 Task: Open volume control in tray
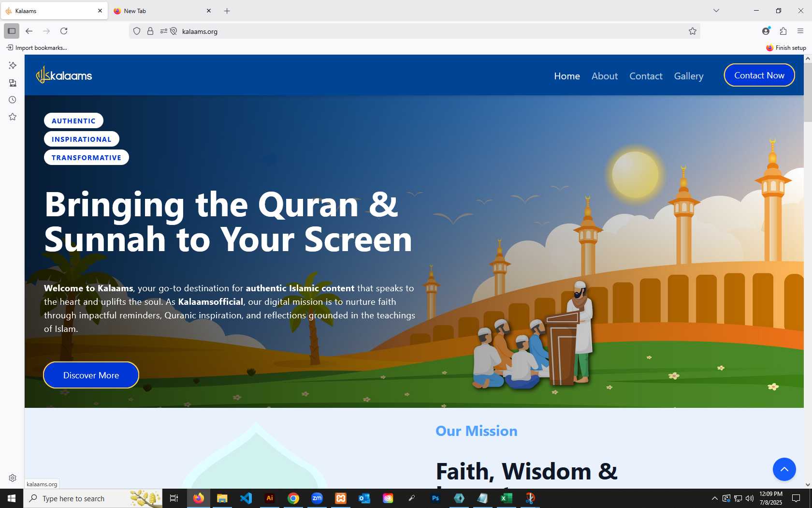[750, 498]
